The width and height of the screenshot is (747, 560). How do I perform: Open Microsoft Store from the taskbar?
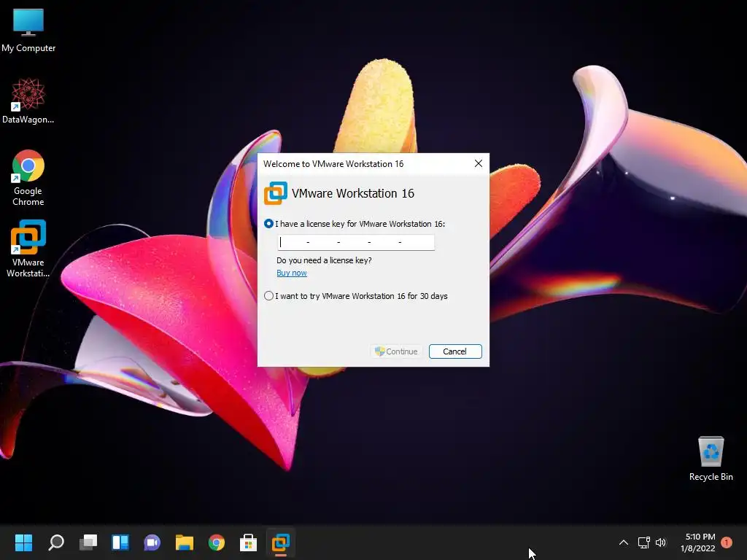click(248, 542)
